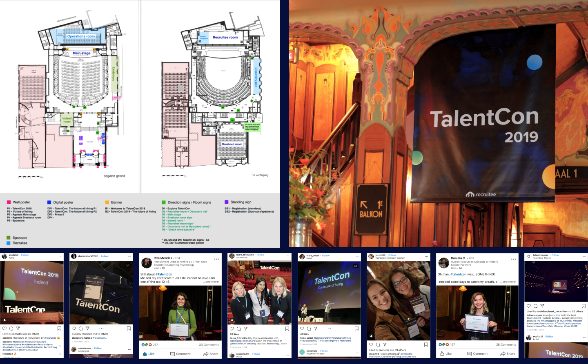Bookmark talentmapper's theater post
The width and height of the screenshot is (588, 364).
(584, 306)
